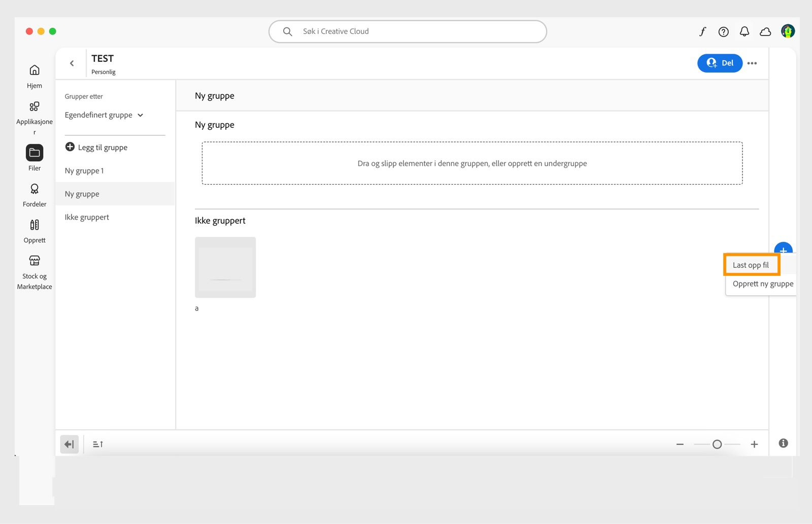Choose Opprett ny gruppe menu item

763,284
